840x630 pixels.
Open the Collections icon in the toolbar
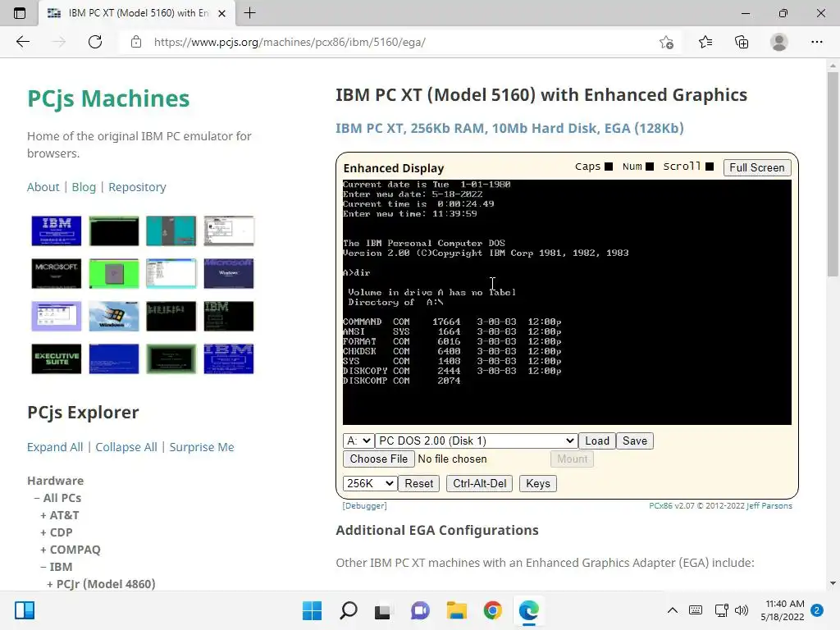[742, 42]
